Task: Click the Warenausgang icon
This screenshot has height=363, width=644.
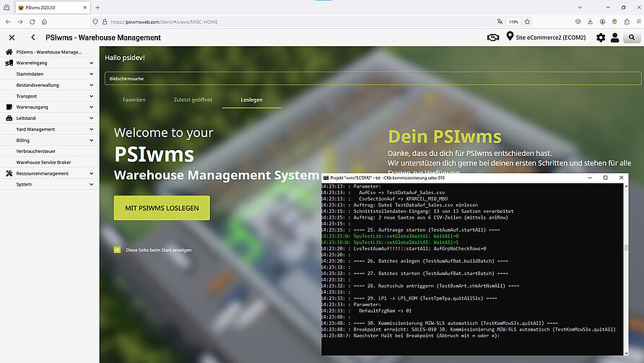Action: point(9,108)
